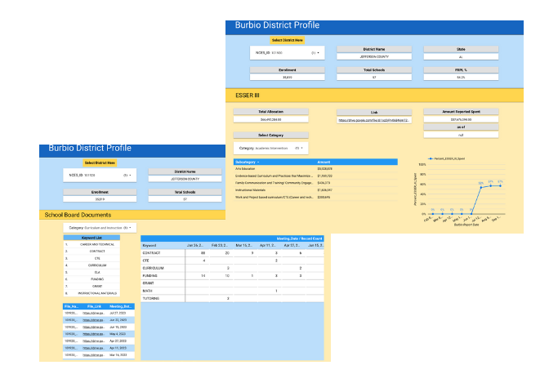Screen dimensions: 549x392
Task: Click Select District Here in School Board dashboard
Action: [100, 163]
